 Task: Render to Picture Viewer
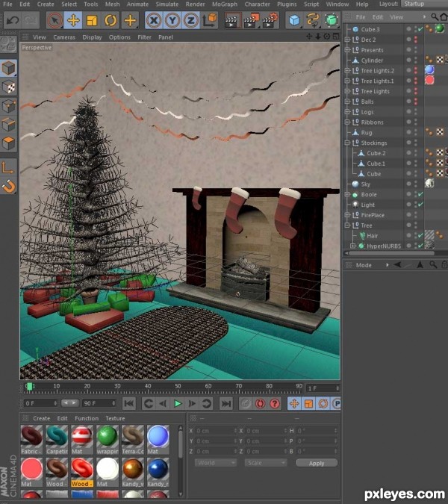tap(251, 21)
